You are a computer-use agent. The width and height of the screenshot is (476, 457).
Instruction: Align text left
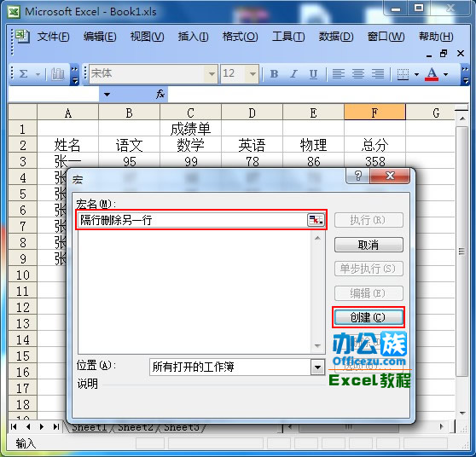[339, 74]
